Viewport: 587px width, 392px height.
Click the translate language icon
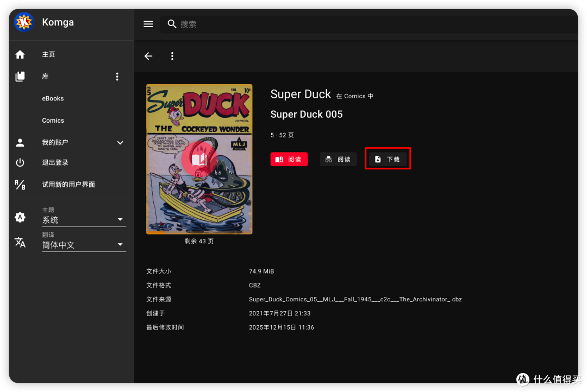(20, 242)
